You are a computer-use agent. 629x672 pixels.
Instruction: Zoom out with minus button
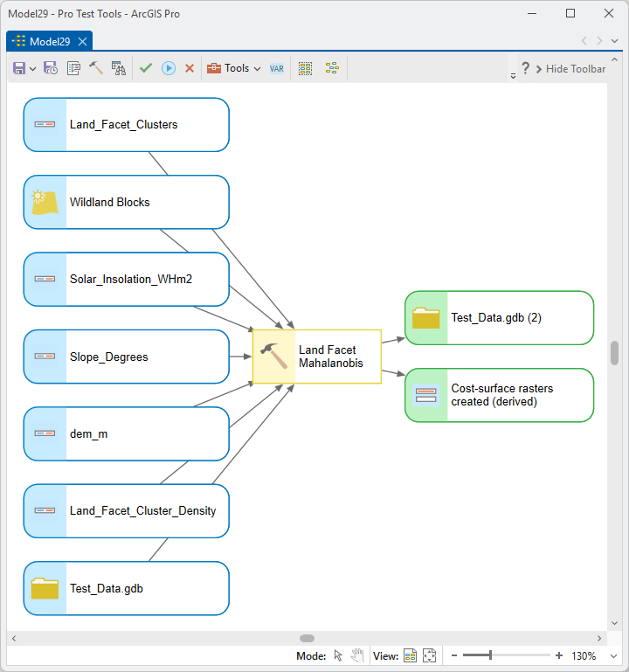[x=454, y=655]
